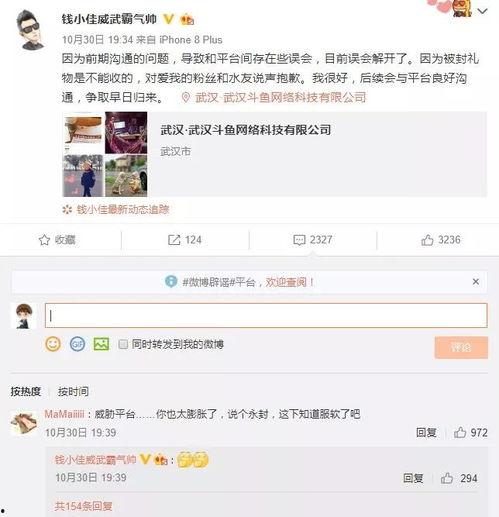499x517 pixels.
Task: Dismiss the 微博辟谣 notice banner
Action: (476, 282)
